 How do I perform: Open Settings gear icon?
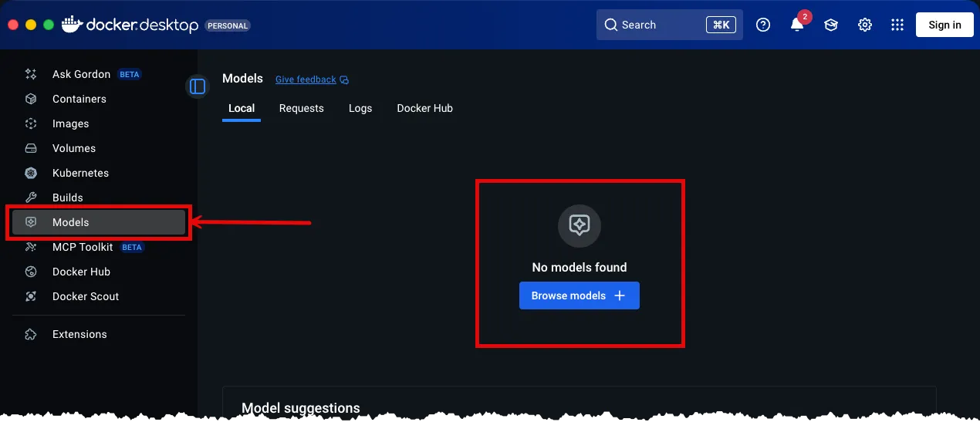click(x=865, y=25)
